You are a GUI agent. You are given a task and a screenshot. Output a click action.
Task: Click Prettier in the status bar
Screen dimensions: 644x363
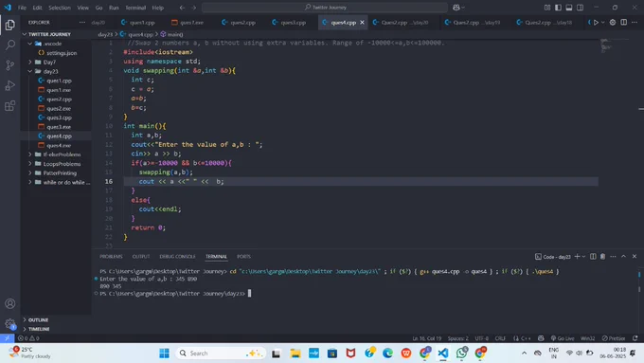point(614,338)
